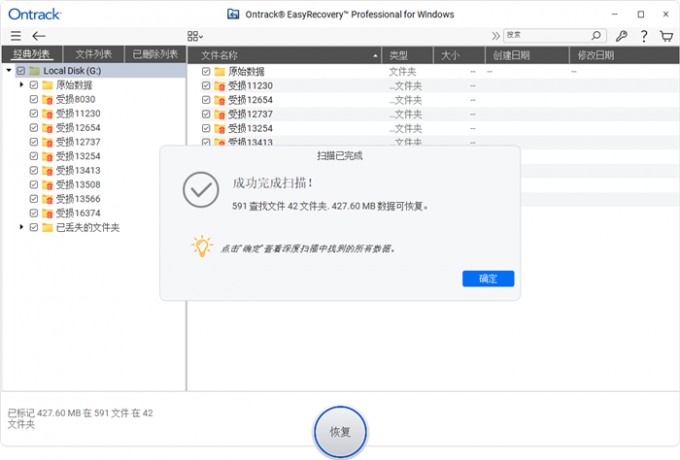Go back with the left arrow

(x=39, y=36)
